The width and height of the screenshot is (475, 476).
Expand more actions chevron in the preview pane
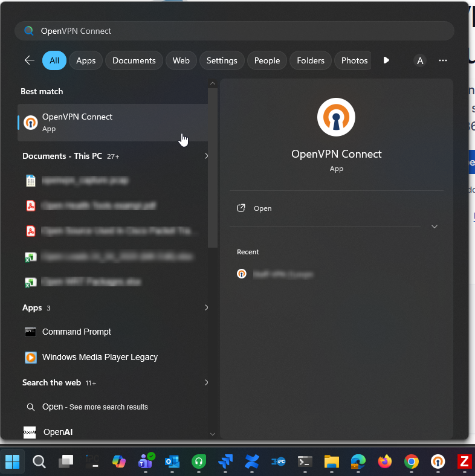pos(435,227)
